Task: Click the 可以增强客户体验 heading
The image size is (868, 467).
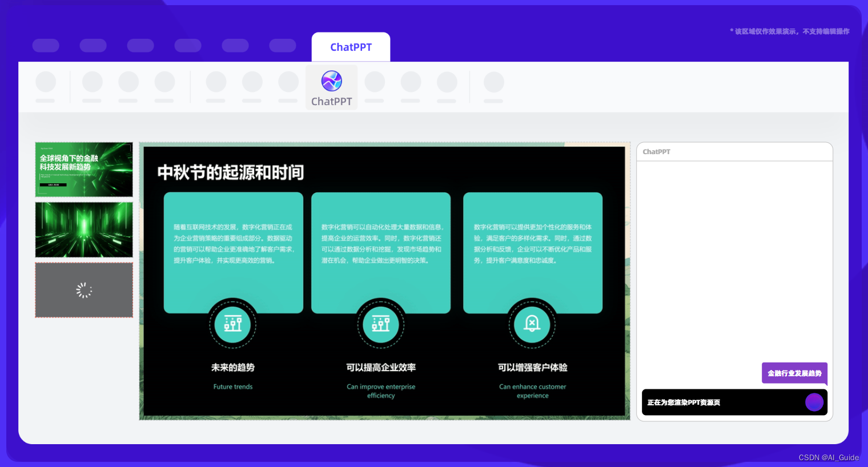Action: tap(533, 367)
